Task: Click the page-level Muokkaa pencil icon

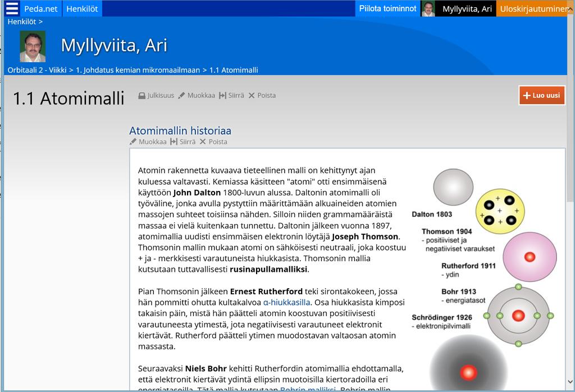Action: (181, 95)
